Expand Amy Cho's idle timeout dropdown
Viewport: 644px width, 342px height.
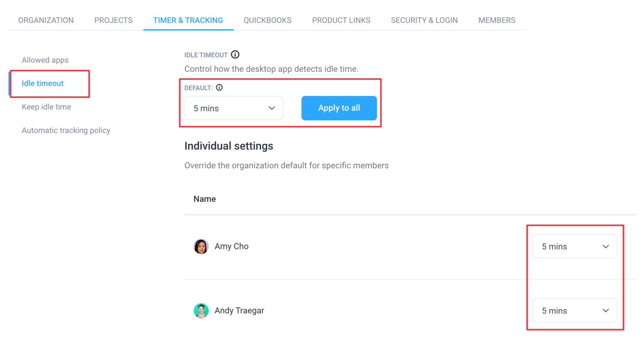(x=575, y=246)
